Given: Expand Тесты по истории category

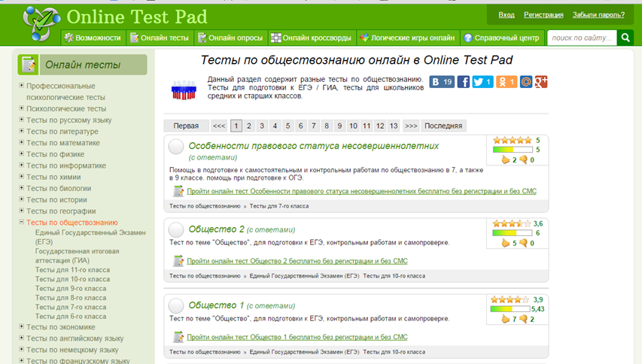Looking at the screenshot, I should coord(21,199).
